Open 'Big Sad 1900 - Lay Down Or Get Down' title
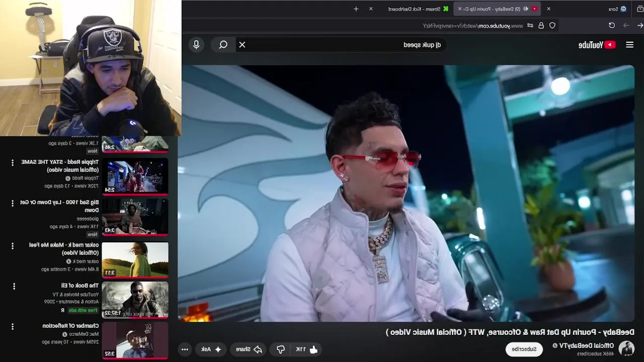This screenshot has height=362, width=644. pos(59,206)
